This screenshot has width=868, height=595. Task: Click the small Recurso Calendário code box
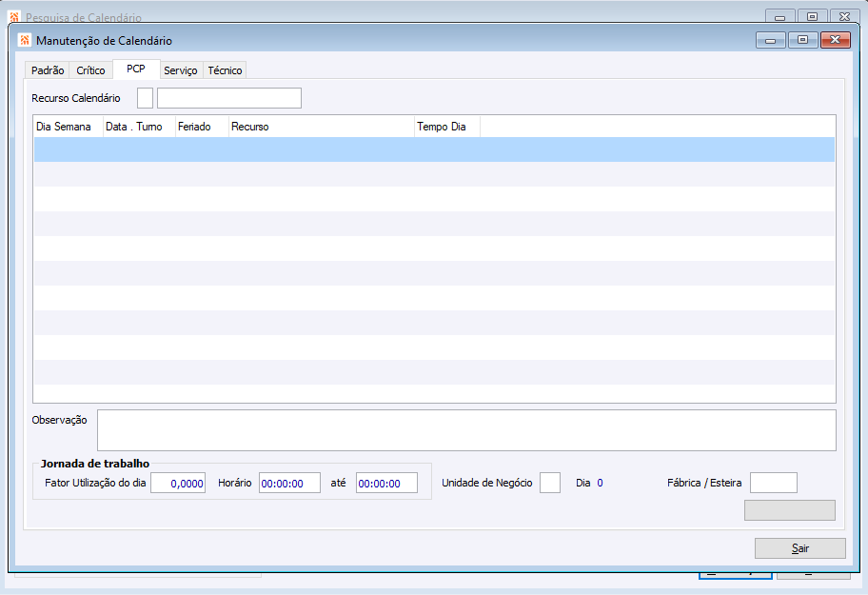[145, 98]
